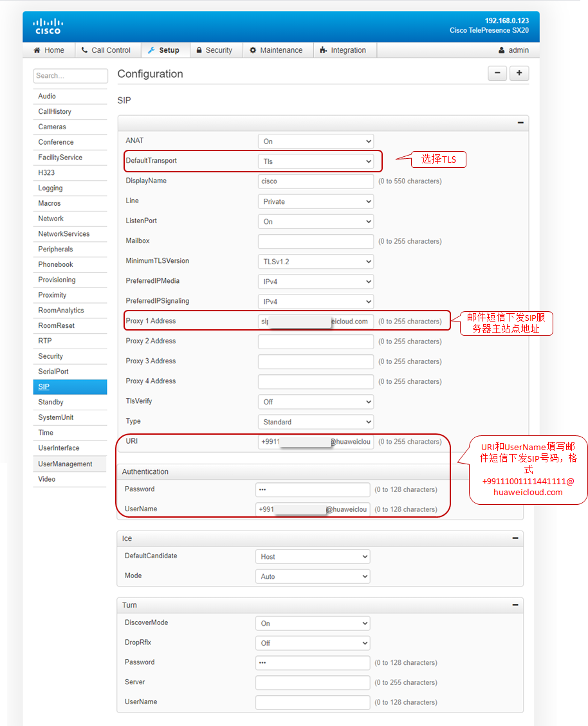Collapse all sections with minus button
The image size is (588, 726).
[x=497, y=73]
